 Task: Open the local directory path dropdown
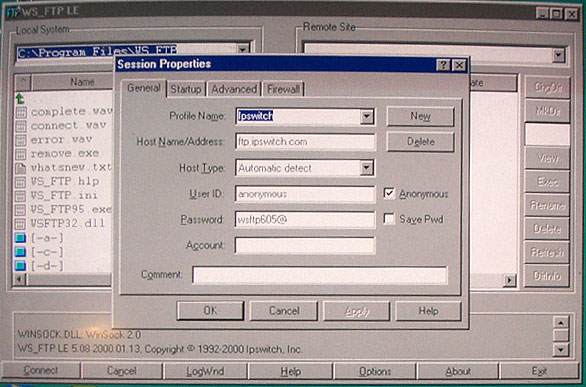[x=243, y=49]
